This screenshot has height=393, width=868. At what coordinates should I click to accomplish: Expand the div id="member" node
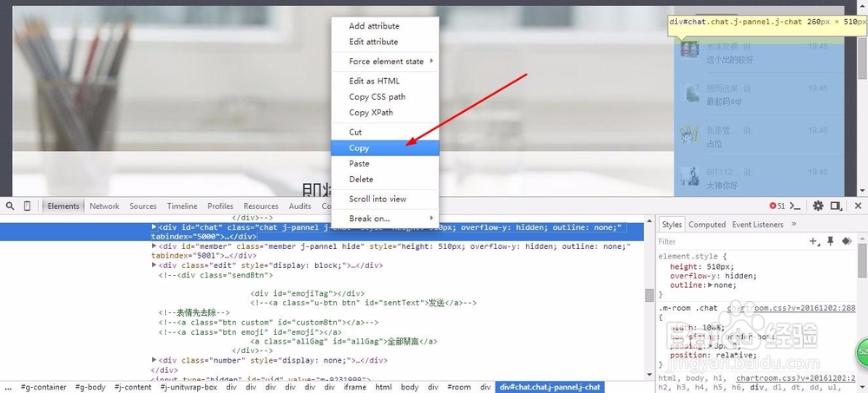point(155,246)
